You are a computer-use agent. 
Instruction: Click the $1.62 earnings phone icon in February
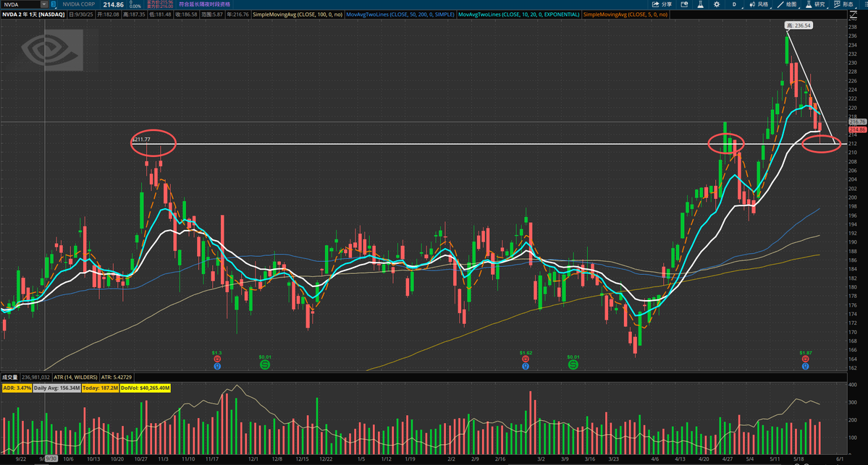(x=526, y=359)
